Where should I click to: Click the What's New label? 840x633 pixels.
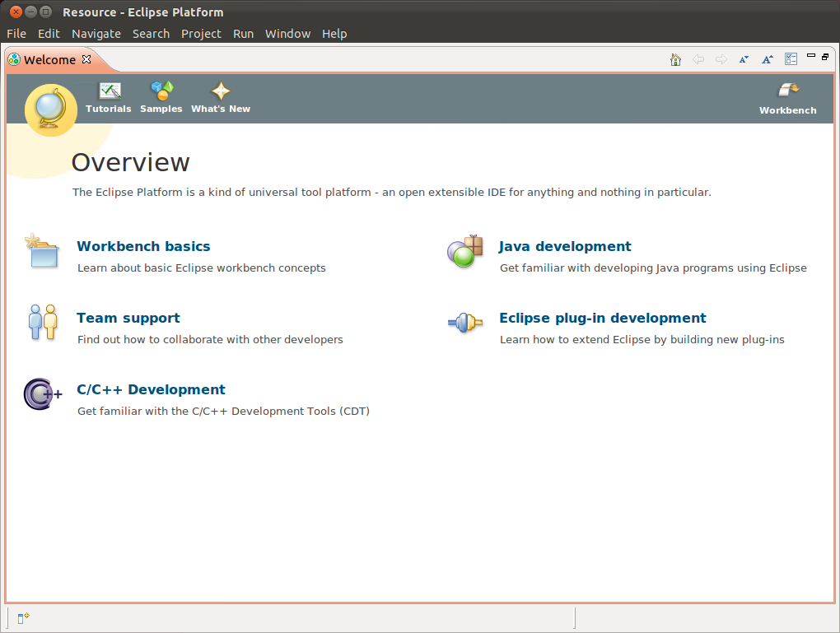pos(221,109)
